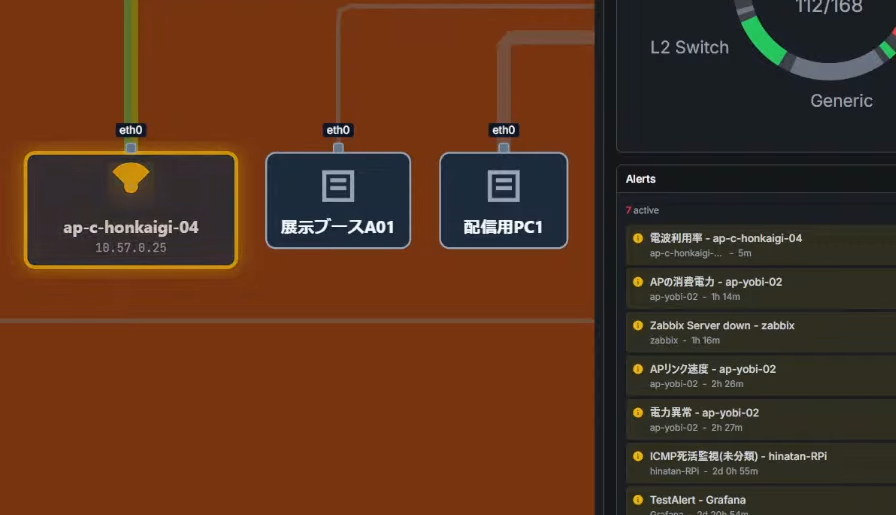Open the TestAlert - Grafana alert
896x515 pixels.
tap(697, 500)
